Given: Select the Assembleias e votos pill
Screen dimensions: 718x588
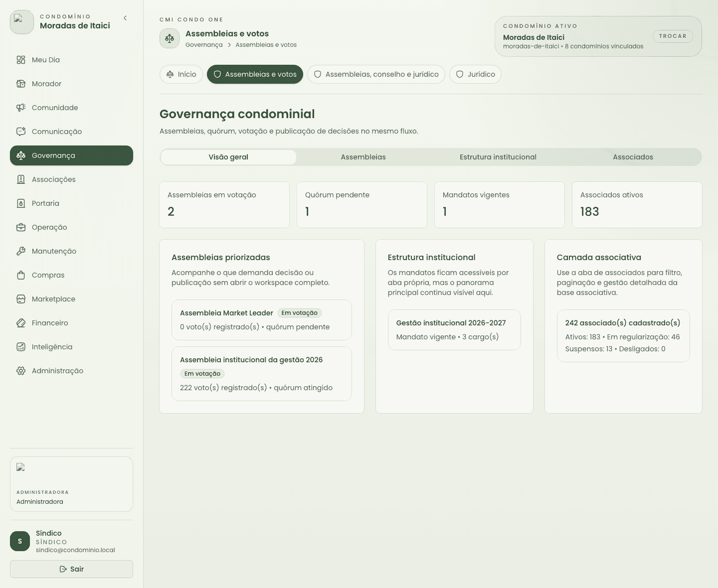Looking at the screenshot, I should (255, 74).
